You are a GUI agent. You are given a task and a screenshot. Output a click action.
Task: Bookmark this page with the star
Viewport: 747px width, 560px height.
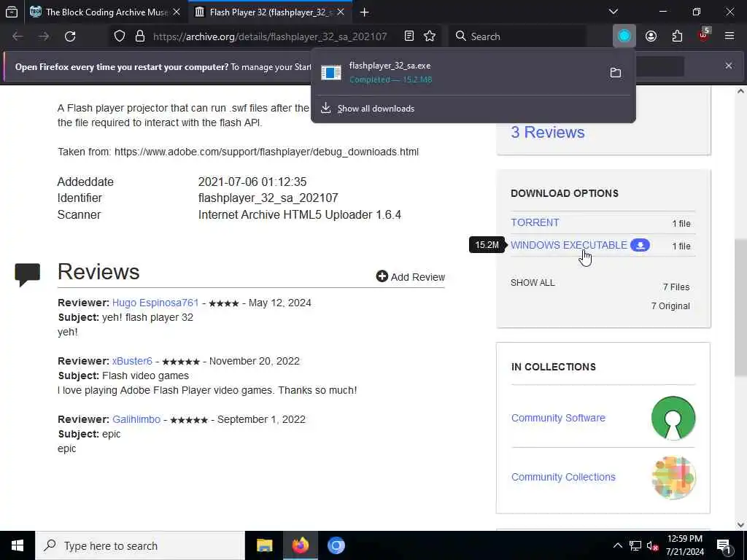point(430,36)
